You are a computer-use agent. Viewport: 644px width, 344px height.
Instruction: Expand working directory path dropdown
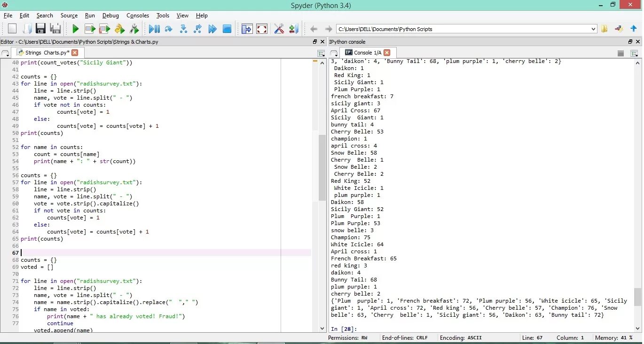(593, 29)
